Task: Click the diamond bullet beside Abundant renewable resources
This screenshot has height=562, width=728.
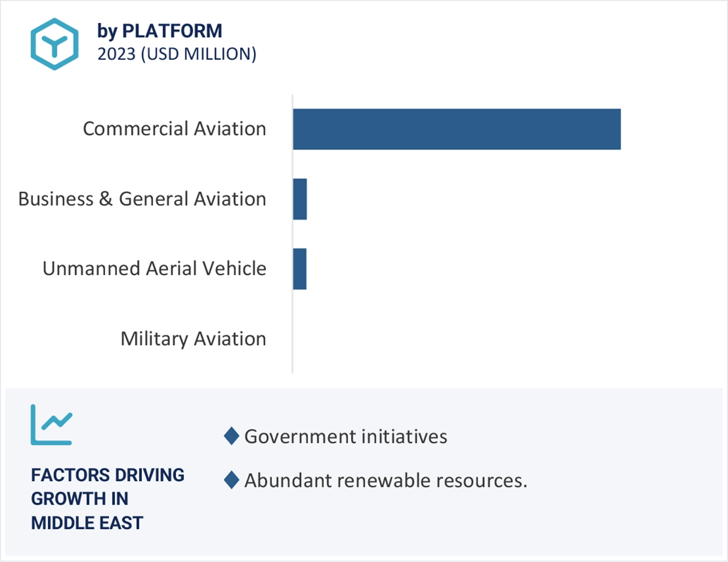Action: point(231,480)
